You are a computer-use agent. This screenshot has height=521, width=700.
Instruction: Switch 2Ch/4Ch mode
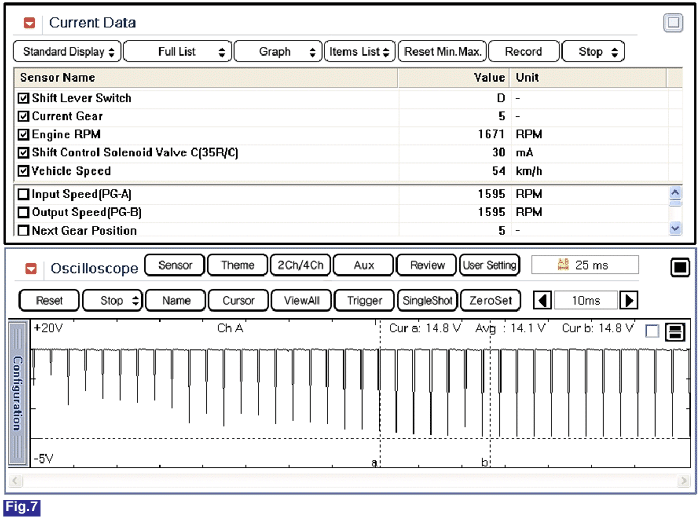tap(300, 265)
